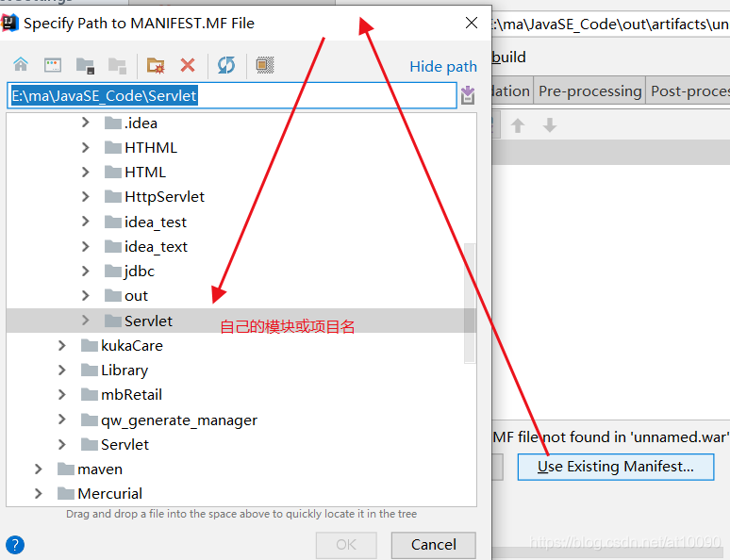This screenshot has height=560, width=730.
Task: Open the help question mark button
Action: point(15,544)
